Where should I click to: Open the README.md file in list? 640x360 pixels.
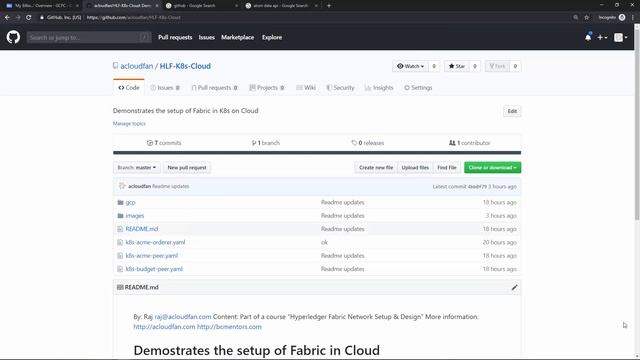pyautogui.click(x=142, y=229)
